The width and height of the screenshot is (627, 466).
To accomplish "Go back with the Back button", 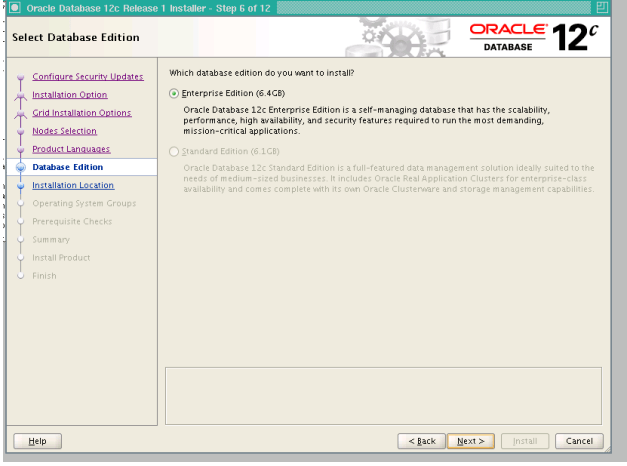I will [421, 441].
